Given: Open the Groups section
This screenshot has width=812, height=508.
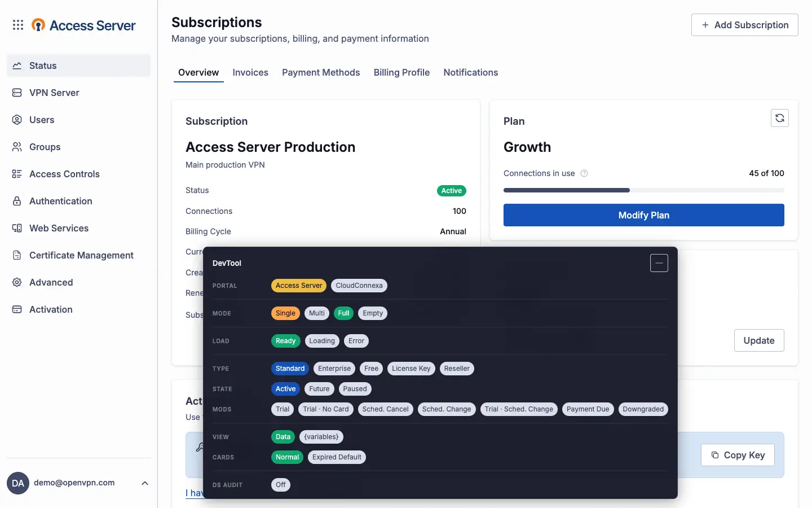Looking at the screenshot, I should click(x=78, y=147).
